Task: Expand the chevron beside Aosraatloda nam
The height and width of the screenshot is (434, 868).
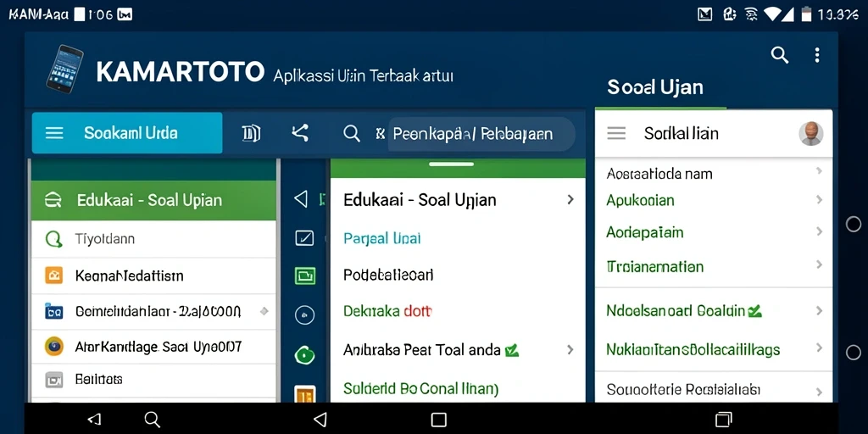Action: [820, 171]
